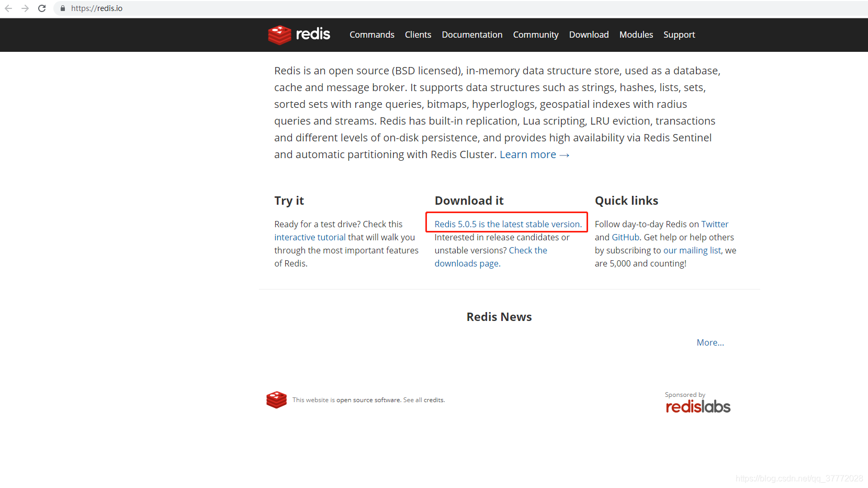Open Support in the nav bar

679,35
